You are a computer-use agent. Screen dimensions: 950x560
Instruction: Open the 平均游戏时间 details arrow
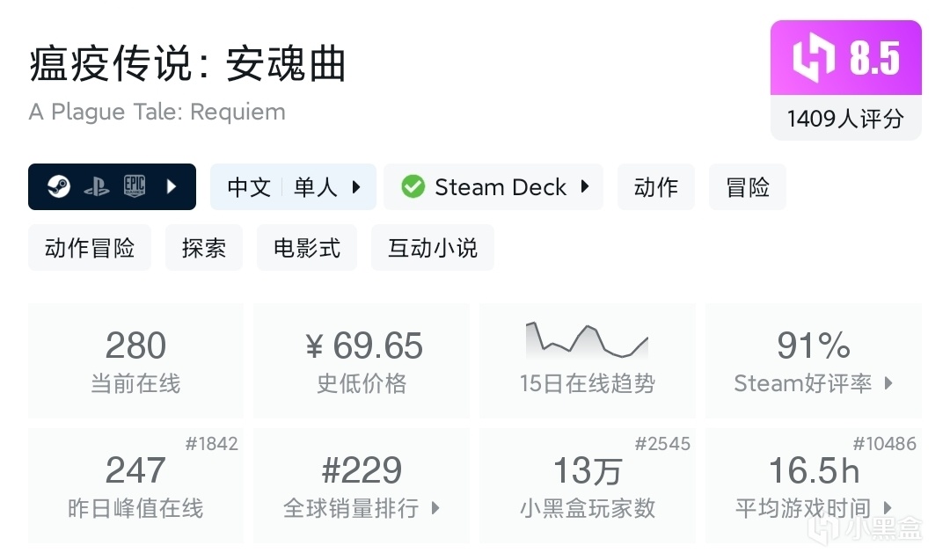888,508
